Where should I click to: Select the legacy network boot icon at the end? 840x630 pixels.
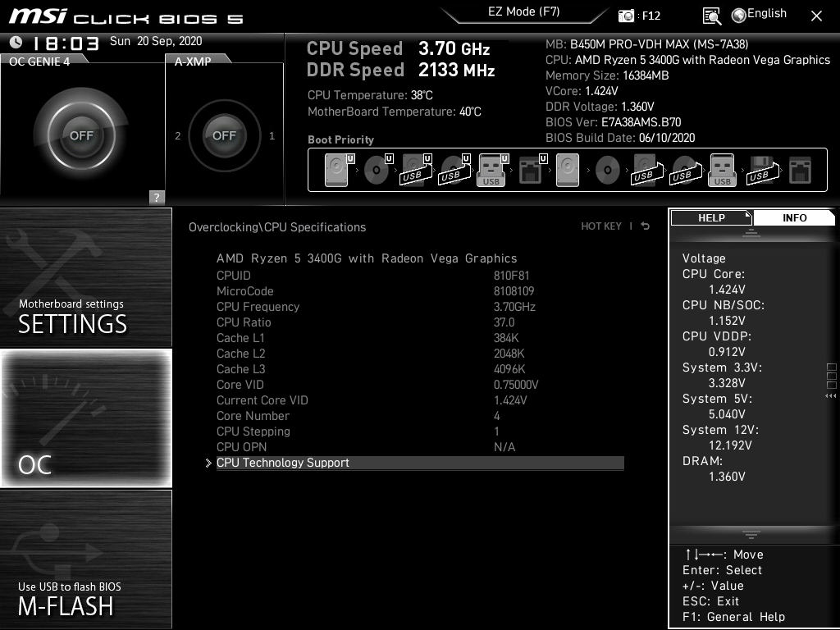pyautogui.click(x=801, y=170)
